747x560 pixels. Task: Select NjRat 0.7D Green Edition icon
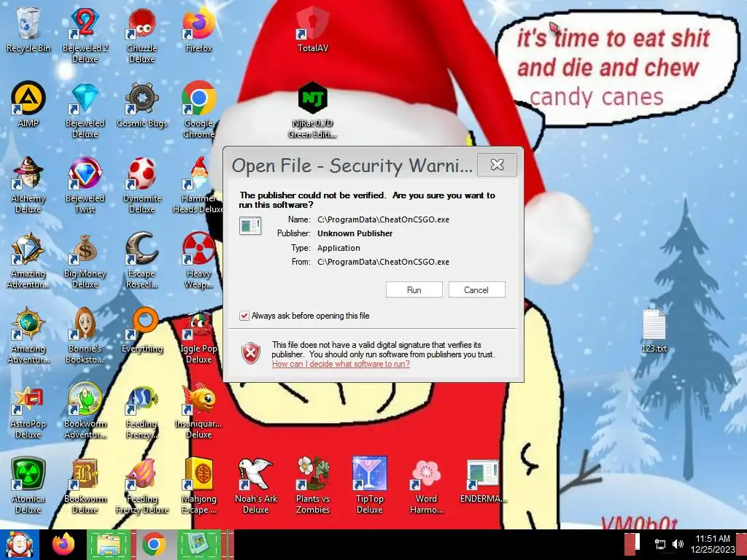coord(312,109)
